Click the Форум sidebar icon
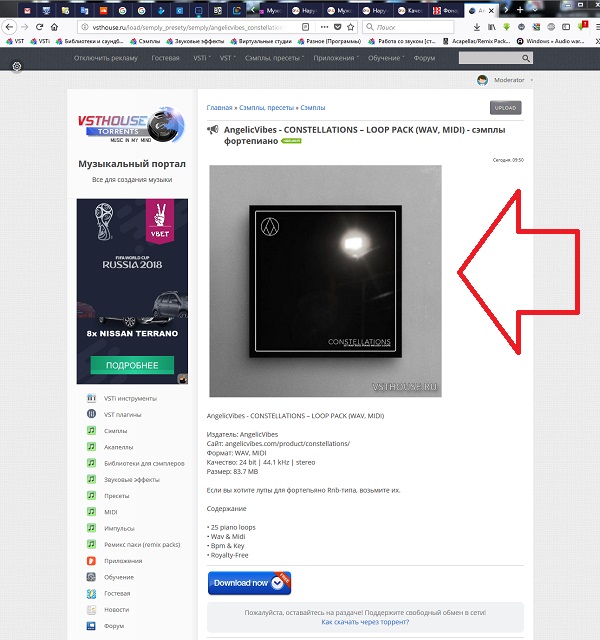600x640 pixels. click(91, 625)
